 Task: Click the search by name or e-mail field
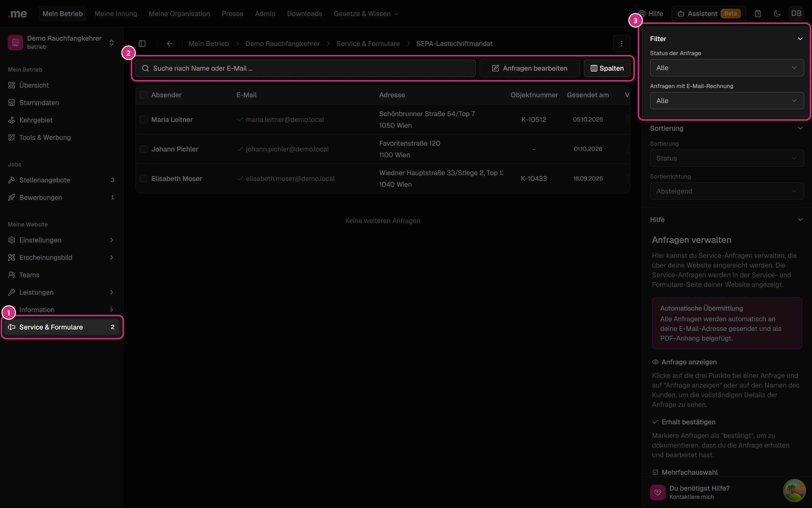point(305,68)
